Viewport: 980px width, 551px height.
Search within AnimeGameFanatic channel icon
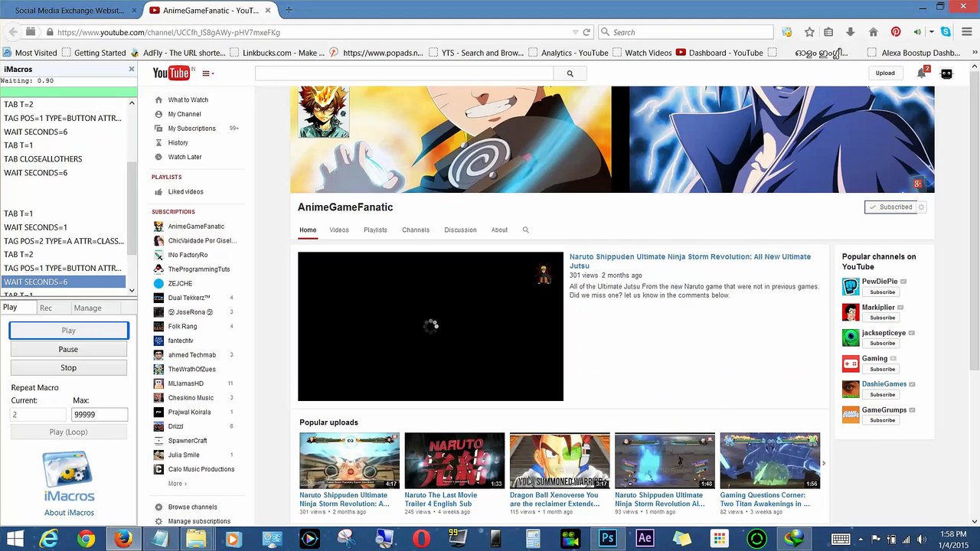point(525,230)
